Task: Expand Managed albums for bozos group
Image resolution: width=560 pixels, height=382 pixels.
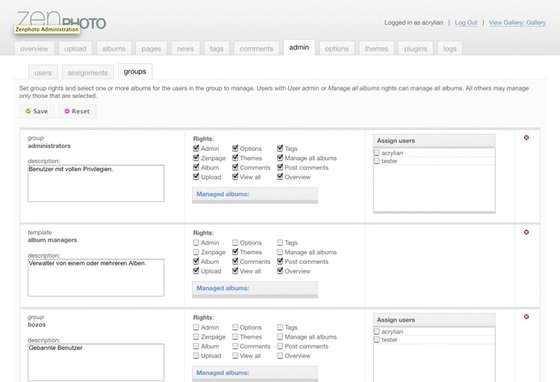Action: [x=255, y=373]
